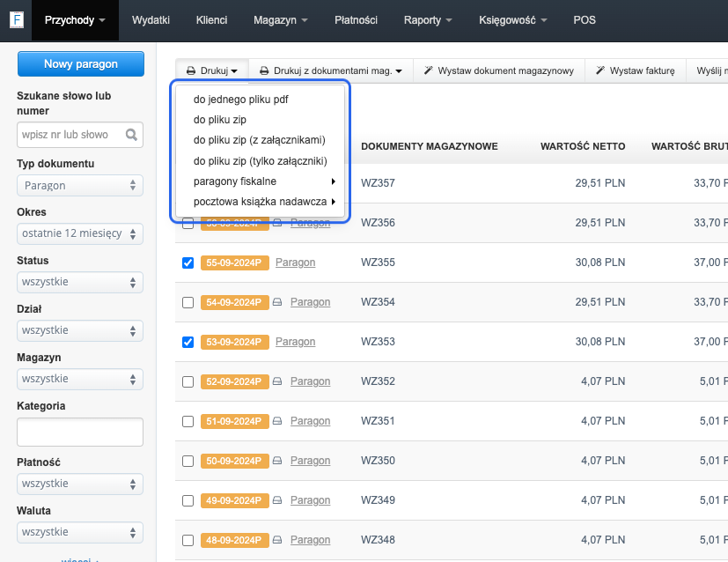The image size is (728, 562).
Task: Click printer icon in row 49-09-2024P
Action: coord(277,500)
